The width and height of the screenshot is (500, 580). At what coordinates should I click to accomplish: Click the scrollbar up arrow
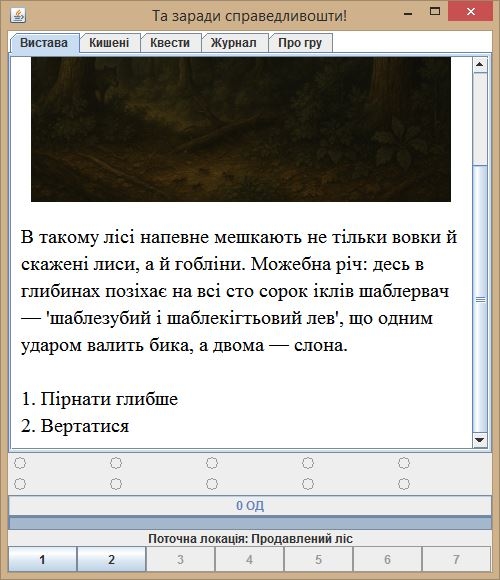tap(480, 65)
